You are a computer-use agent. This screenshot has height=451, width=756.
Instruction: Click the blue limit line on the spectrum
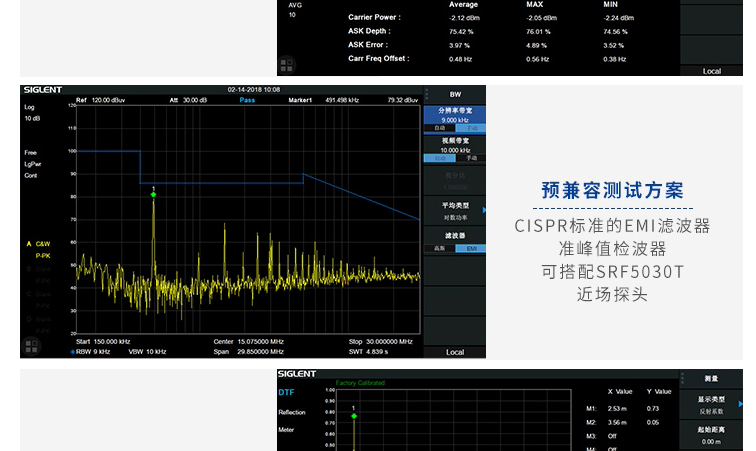(220, 183)
